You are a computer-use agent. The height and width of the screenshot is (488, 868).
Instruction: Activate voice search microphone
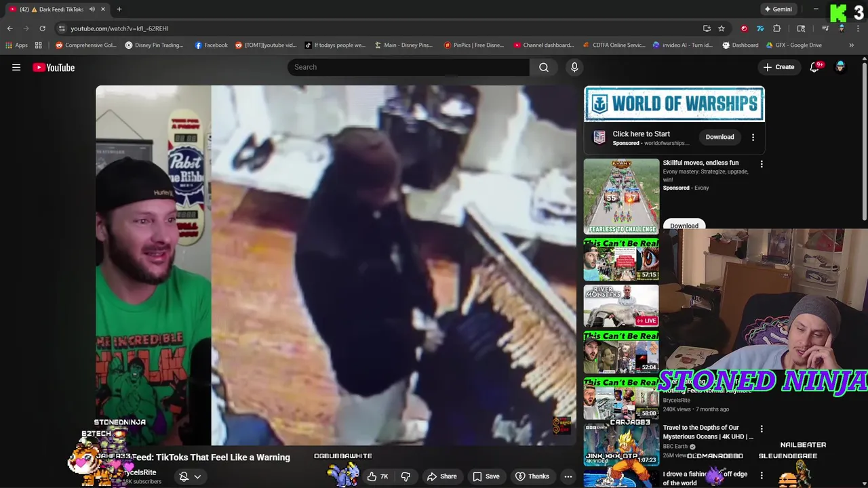[574, 67]
